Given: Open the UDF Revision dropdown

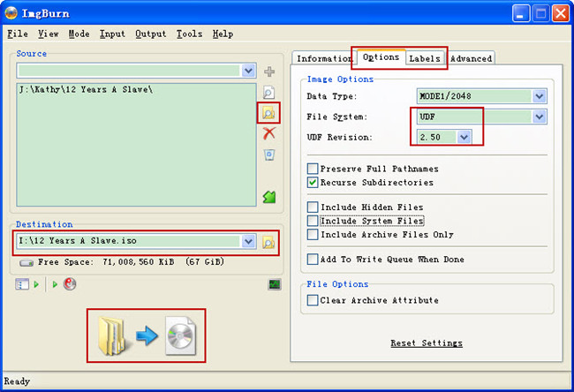Looking at the screenshot, I should point(464,137).
